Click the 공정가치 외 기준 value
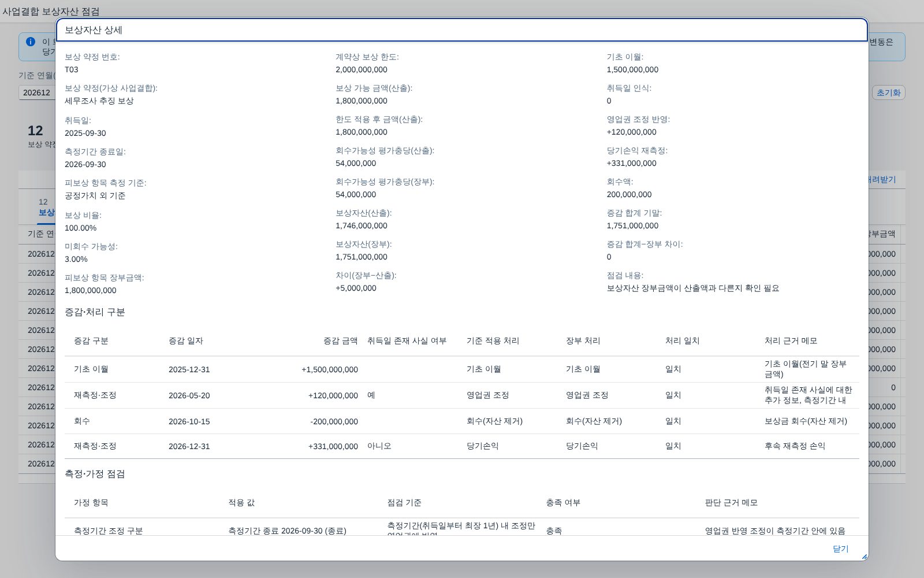 95,195
